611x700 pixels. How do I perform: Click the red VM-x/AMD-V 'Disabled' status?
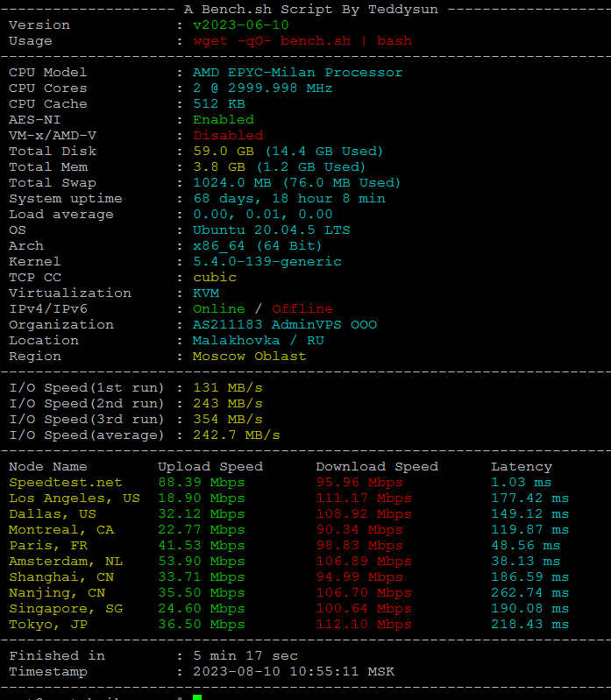coord(228,136)
